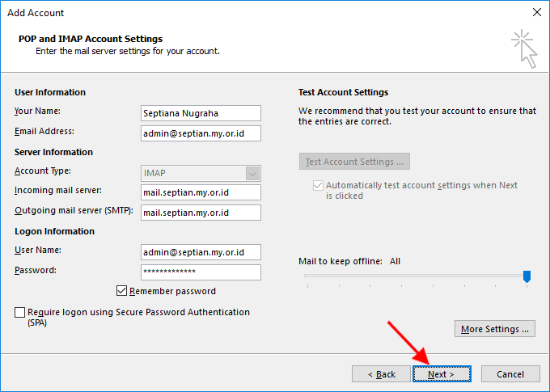Click into the Email Address field
Image resolution: width=550 pixels, height=392 pixels.
click(x=201, y=133)
